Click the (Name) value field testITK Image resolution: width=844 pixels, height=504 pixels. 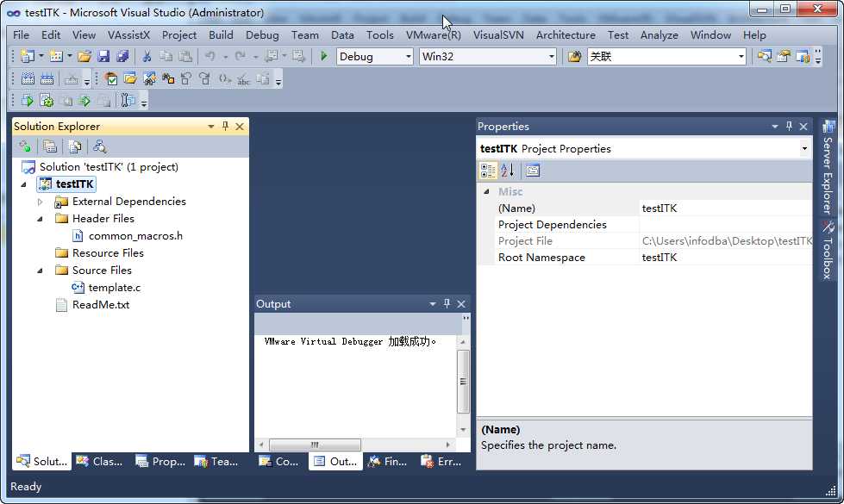[x=726, y=208]
